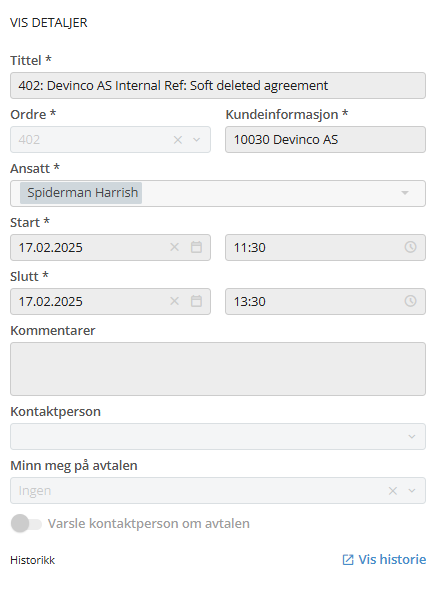Image resolution: width=431 pixels, height=613 pixels.
Task: Open the Start time clock picker
Action: click(410, 247)
